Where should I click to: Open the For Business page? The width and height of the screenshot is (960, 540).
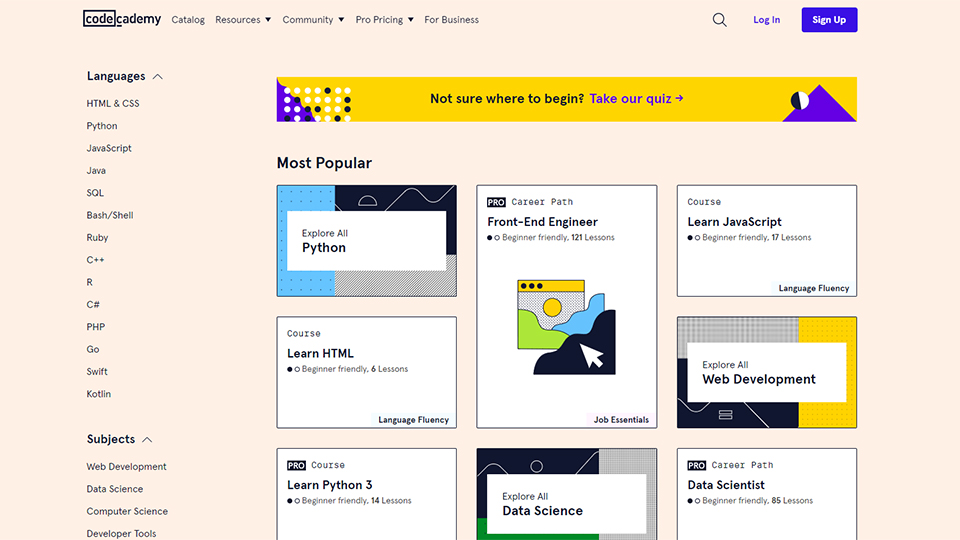451,20
